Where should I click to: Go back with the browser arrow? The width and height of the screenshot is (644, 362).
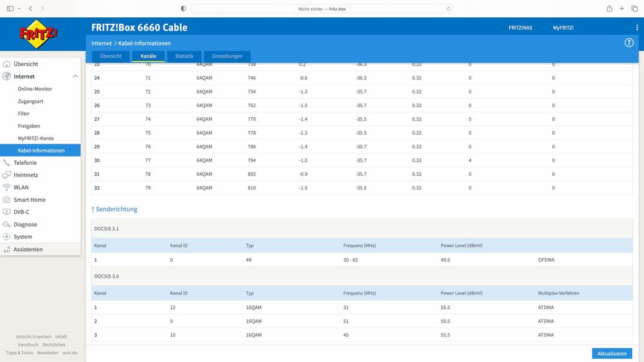30,8
